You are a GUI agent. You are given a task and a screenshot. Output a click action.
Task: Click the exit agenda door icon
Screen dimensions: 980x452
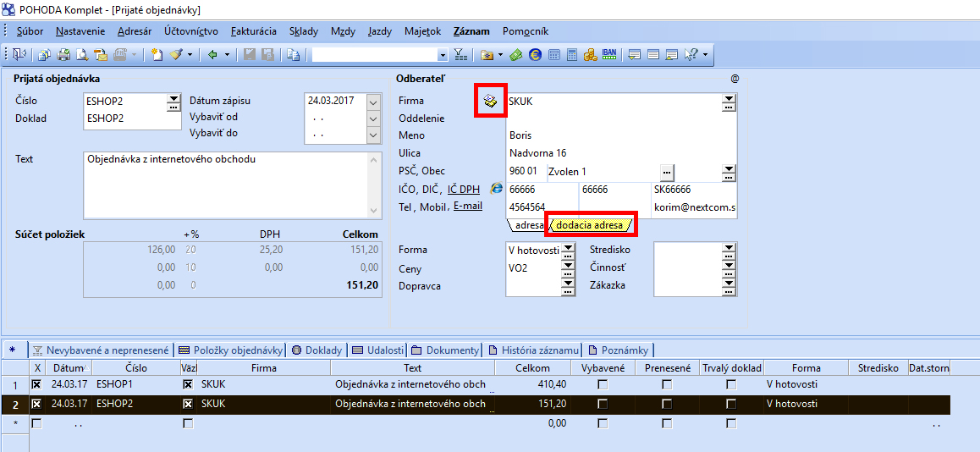[19, 54]
